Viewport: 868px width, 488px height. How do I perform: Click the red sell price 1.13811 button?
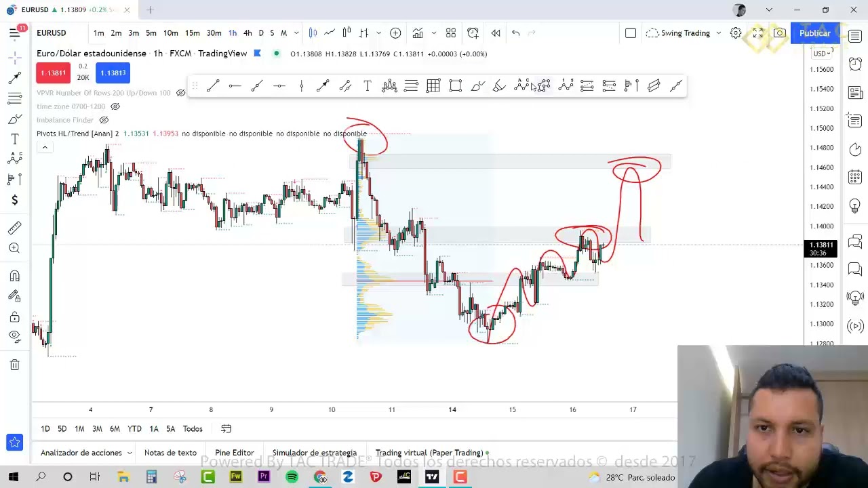coord(53,73)
